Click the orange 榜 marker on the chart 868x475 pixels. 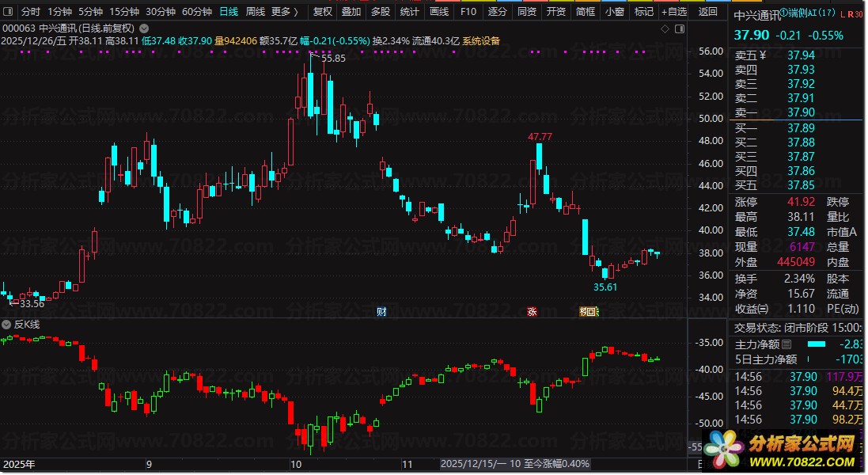(x=583, y=312)
